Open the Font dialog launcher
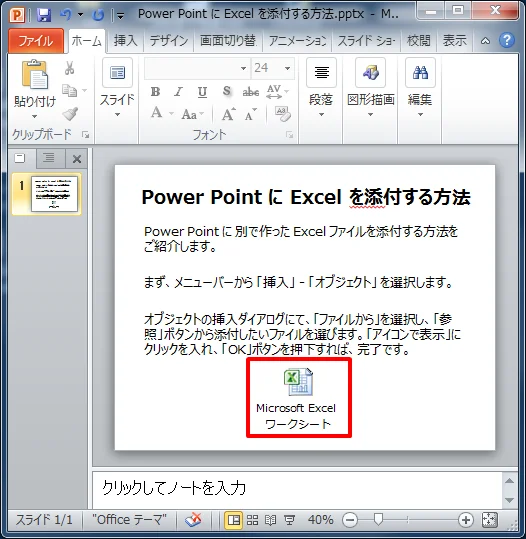526x539 pixels. tap(289, 135)
